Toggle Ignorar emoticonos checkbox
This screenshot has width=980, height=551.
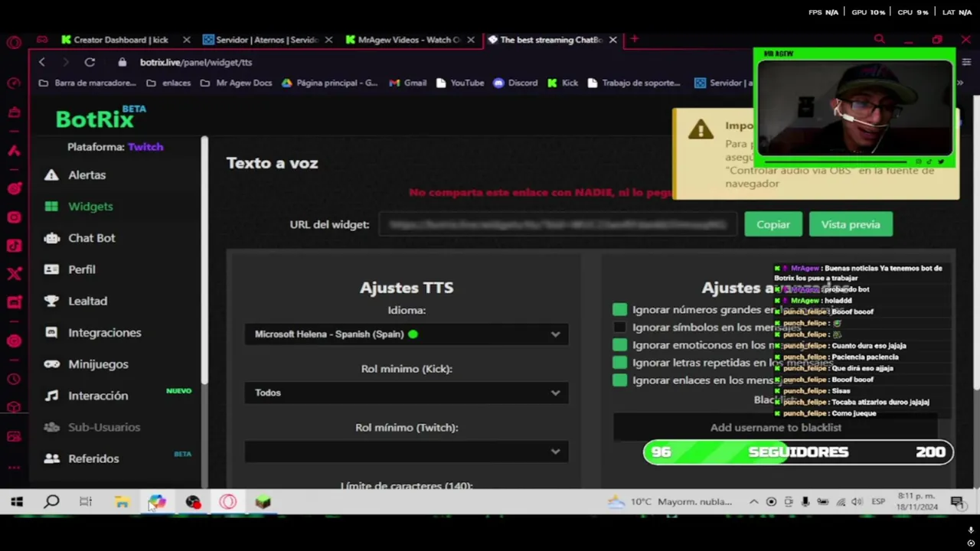(619, 345)
